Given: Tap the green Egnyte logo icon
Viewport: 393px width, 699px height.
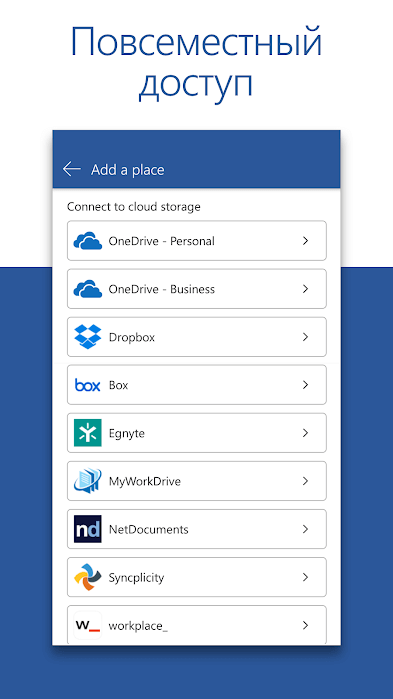Looking at the screenshot, I should [87, 433].
